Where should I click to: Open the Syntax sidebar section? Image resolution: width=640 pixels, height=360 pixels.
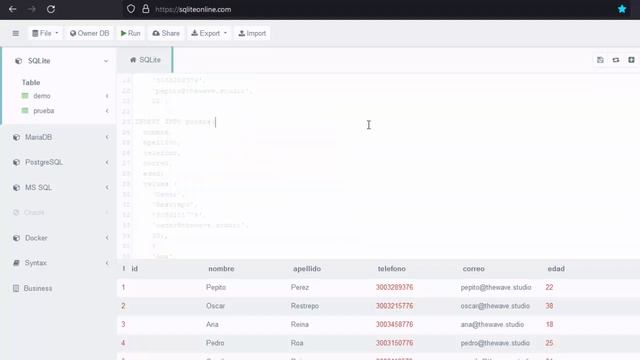point(36,263)
